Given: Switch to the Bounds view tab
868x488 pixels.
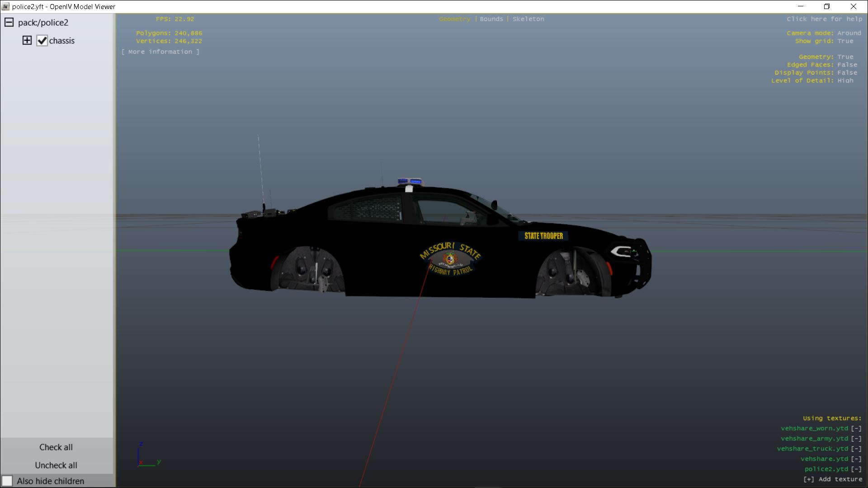Looking at the screenshot, I should click(491, 19).
